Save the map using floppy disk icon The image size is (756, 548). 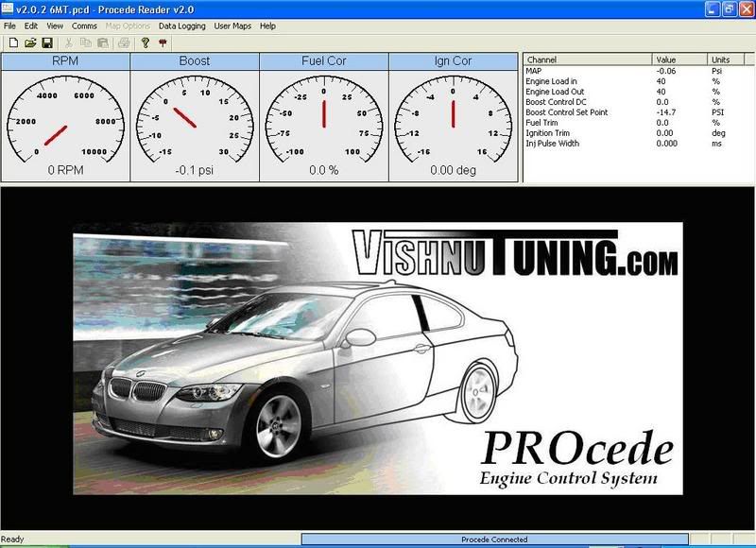coord(46,43)
